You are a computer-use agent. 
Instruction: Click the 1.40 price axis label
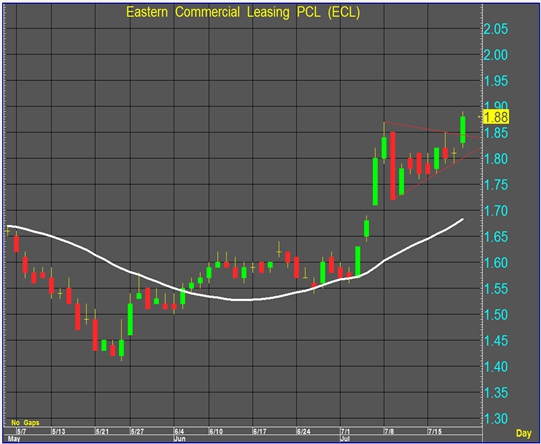[x=496, y=367]
